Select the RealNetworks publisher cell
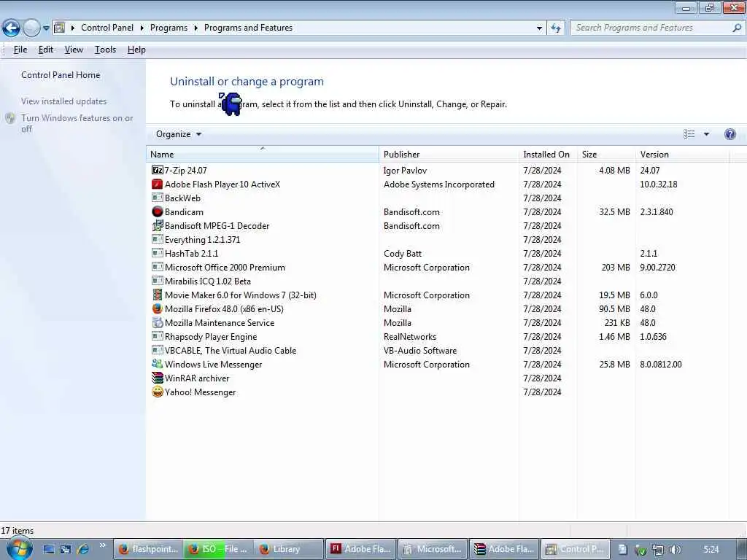Screen dimensions: 747x560 410,337
